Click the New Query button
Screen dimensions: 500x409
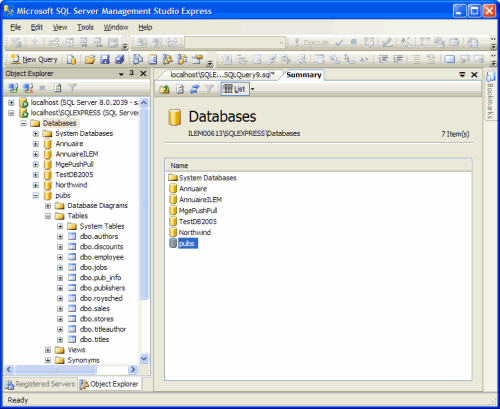pyautogui.click(x=34, y=60)
